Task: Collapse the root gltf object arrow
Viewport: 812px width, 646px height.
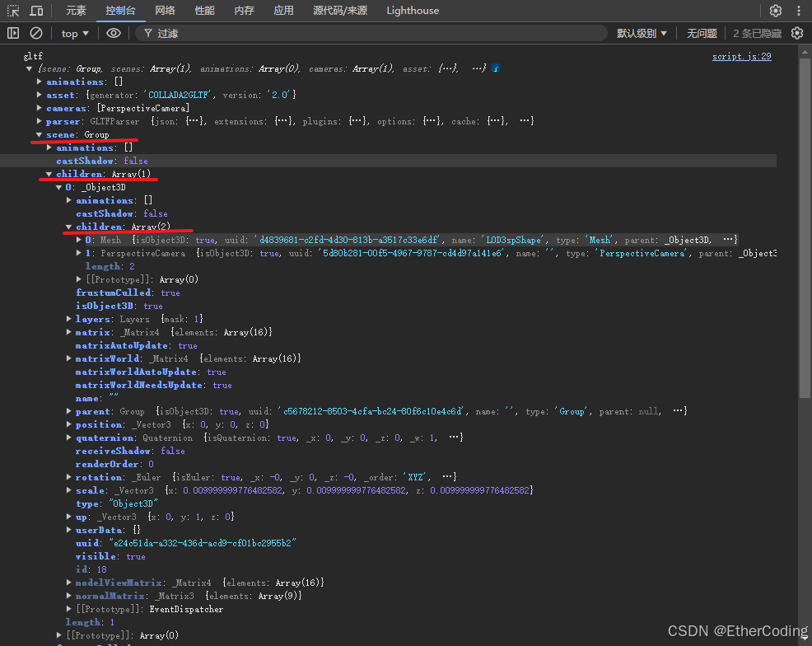Action: coord(29,68)
